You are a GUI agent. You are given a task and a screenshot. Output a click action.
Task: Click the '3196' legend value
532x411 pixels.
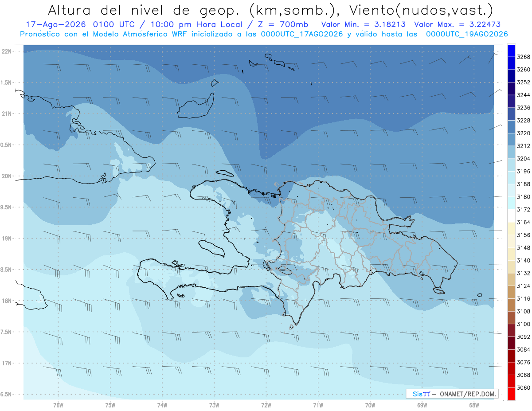tap(524, 171)
